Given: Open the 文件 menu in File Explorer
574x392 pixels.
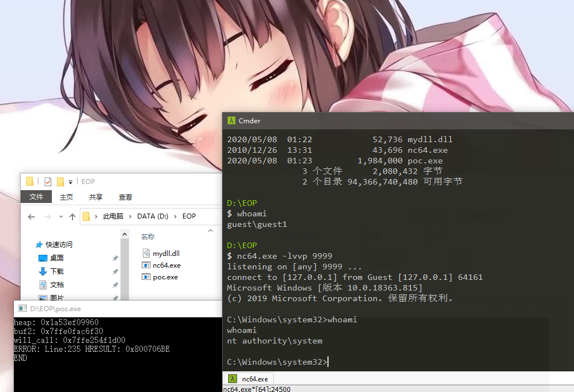Looking at the screenshot, I should coord(36,197).
